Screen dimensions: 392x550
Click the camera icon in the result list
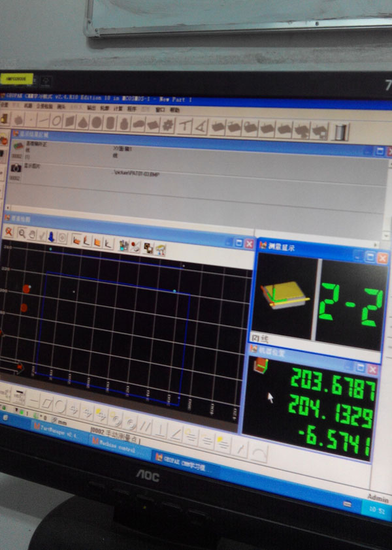[16, 169]
